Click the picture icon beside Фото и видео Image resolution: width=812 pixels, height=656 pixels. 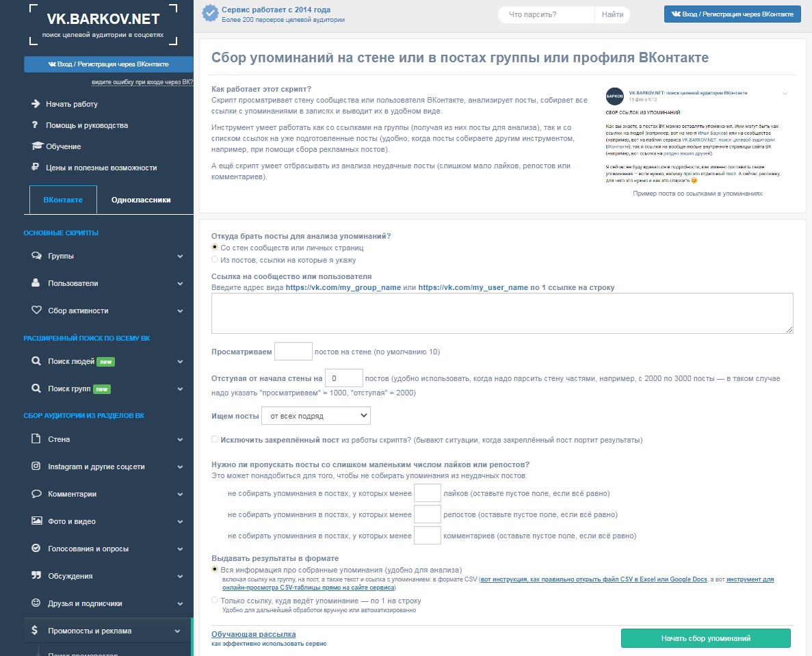point(36,521)
